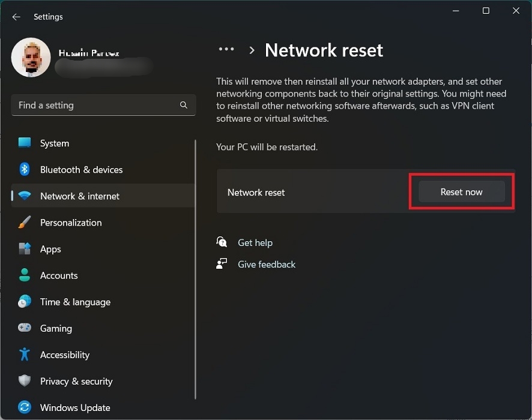Select the System icon in the sidebar

pyautogui.click(x=24, y=143)
